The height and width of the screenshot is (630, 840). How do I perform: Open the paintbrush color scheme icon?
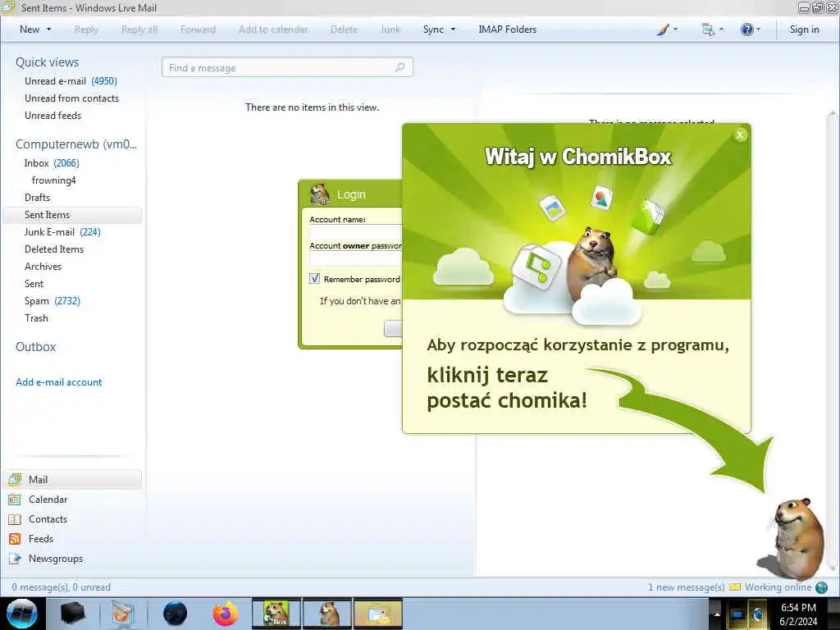click(x=663, y=30)
